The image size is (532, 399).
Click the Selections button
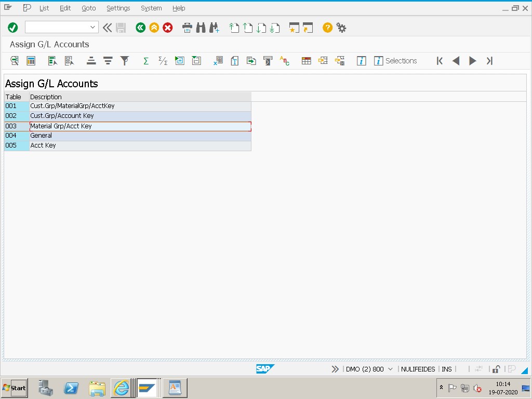[x=395, y=61]
